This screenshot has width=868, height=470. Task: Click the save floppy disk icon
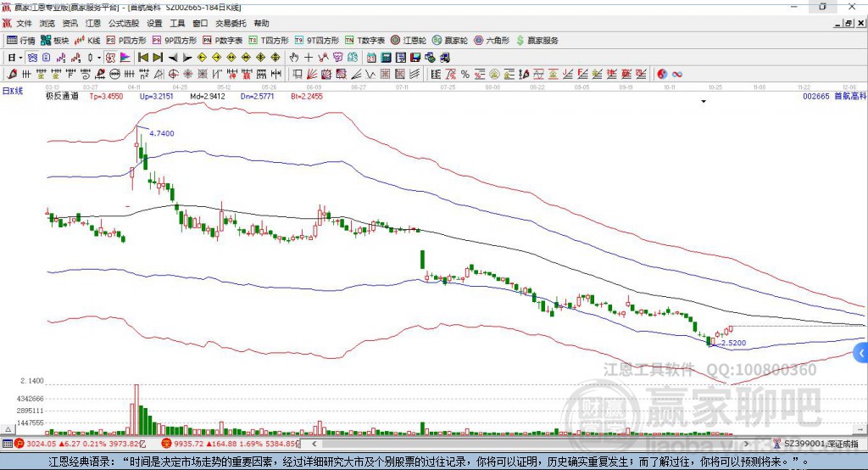pyautogui.click(x=415, y=58)
